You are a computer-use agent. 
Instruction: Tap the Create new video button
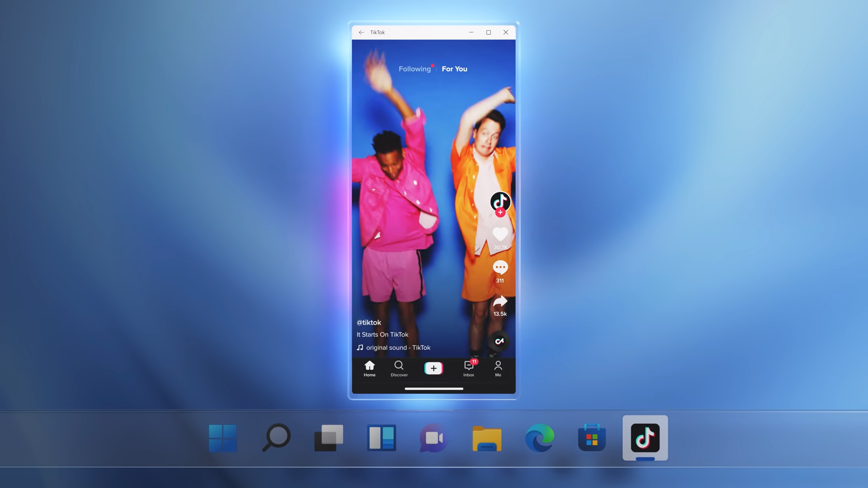[x=434, y=368]
